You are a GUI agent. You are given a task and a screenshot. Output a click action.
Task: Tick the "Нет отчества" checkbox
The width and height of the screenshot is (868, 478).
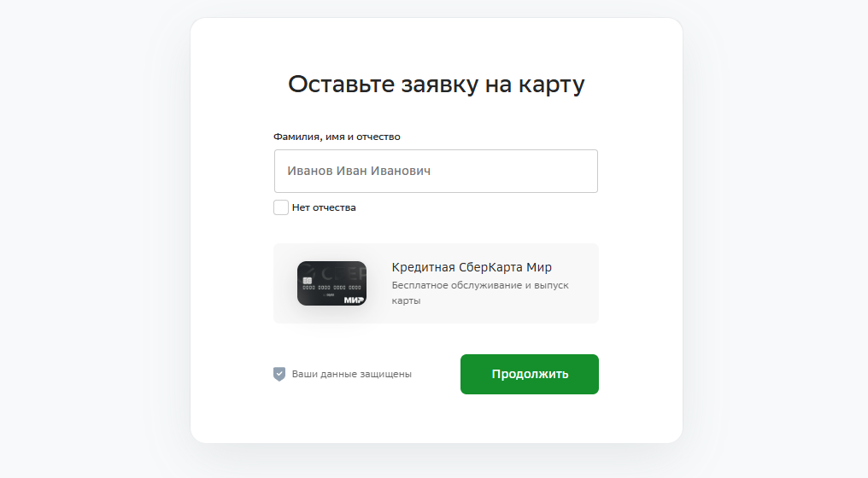coord(281,207)
